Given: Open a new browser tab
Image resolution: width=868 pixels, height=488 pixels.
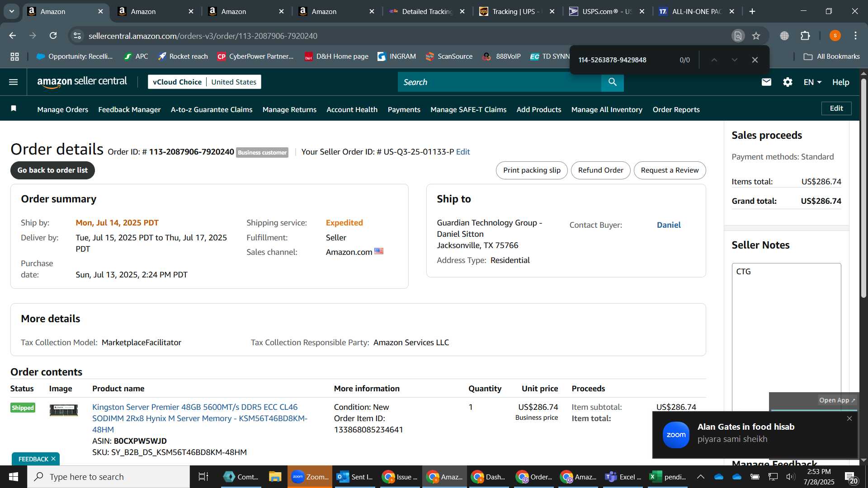Looking at the screenshot, I should [x=752, y=11].
